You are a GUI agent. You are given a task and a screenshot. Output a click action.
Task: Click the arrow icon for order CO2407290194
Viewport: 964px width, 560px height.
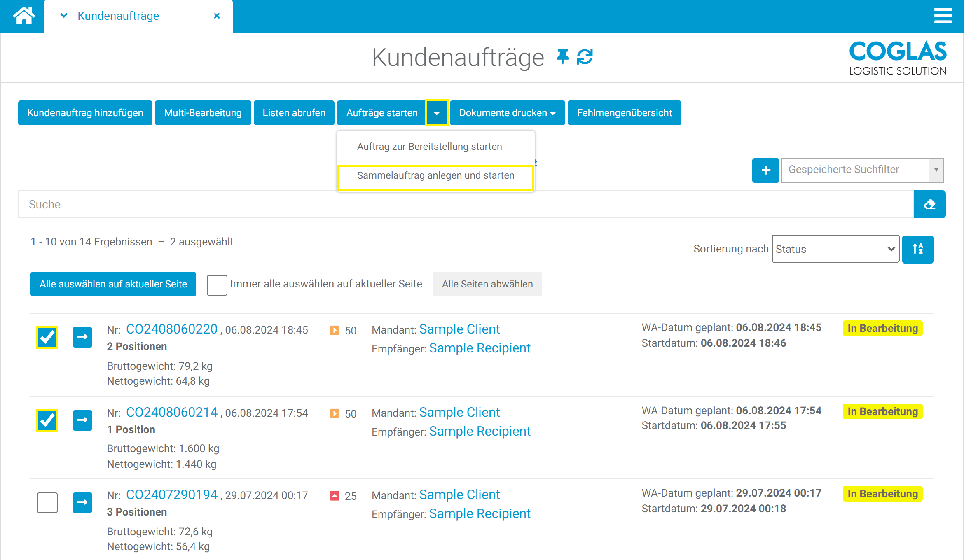(82, 502)
